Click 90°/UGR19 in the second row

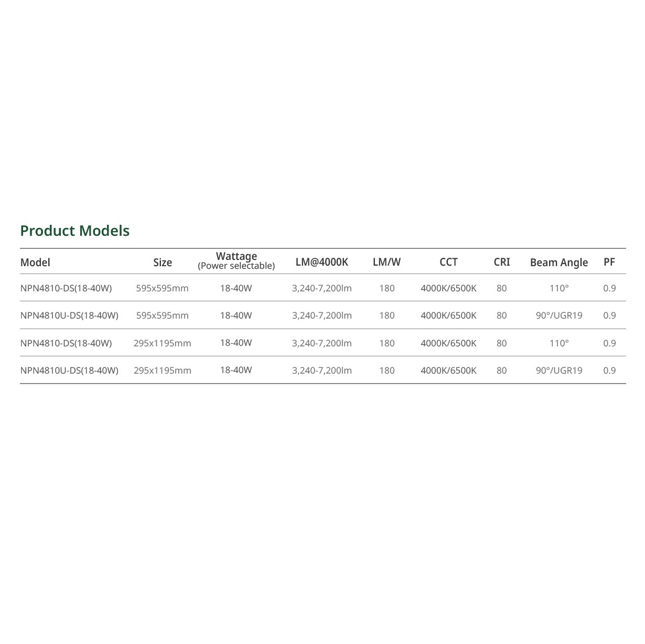559,315
